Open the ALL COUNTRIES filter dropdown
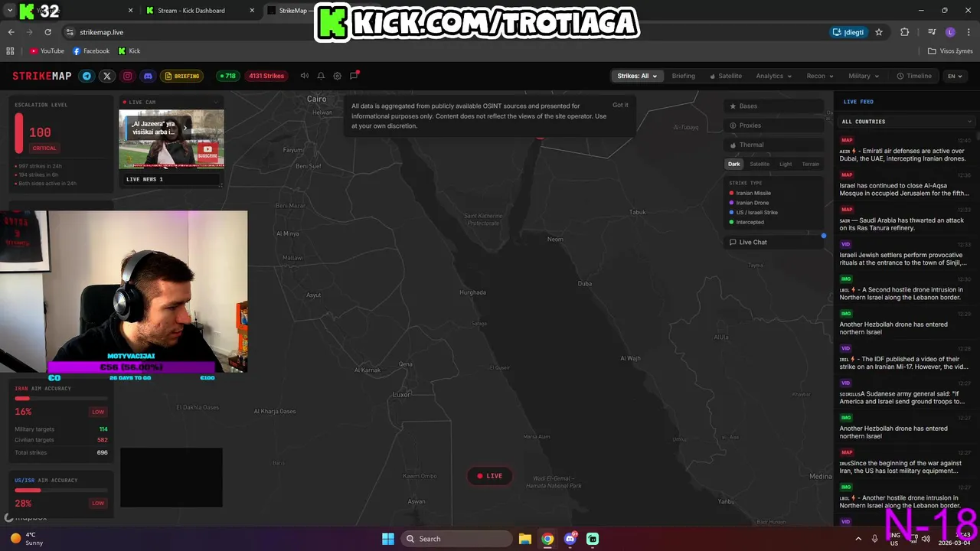Screen dimensions: 980x551 [x=906, y=121]
